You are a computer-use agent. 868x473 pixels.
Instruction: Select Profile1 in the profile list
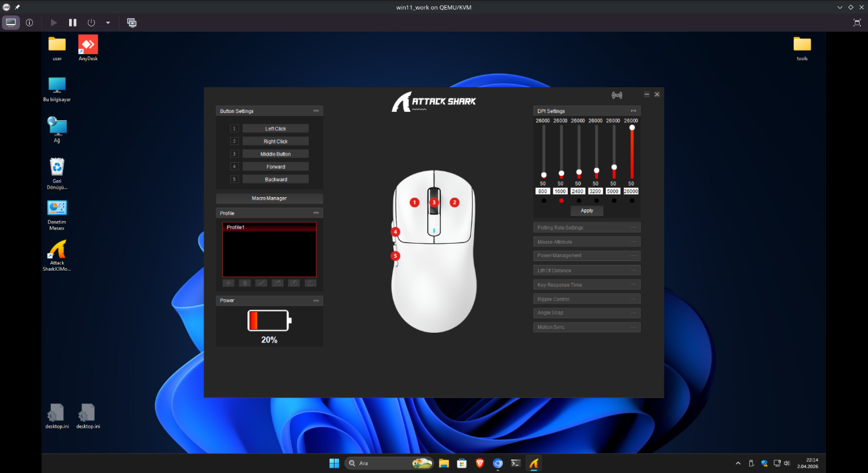(x=269, y=227)
